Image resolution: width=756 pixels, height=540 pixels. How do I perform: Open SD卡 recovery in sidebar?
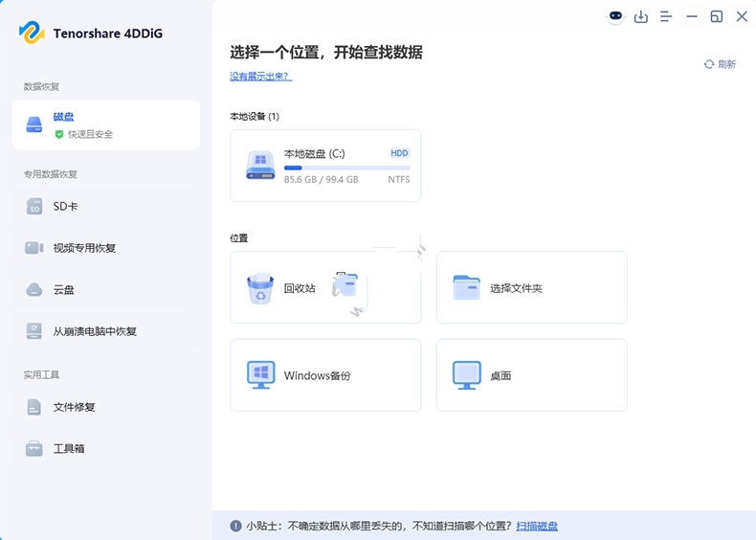[x=65, y=207]
